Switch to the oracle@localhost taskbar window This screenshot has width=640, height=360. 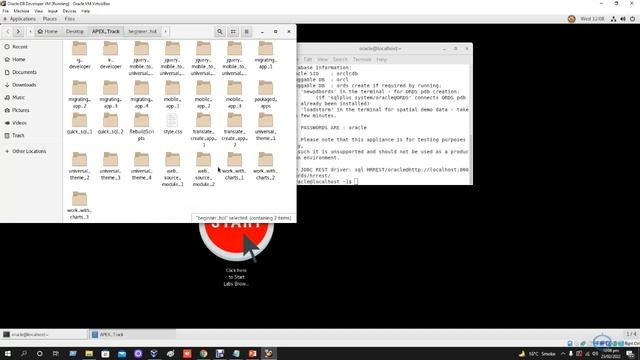pyautogui.click(x=44, y=334)
